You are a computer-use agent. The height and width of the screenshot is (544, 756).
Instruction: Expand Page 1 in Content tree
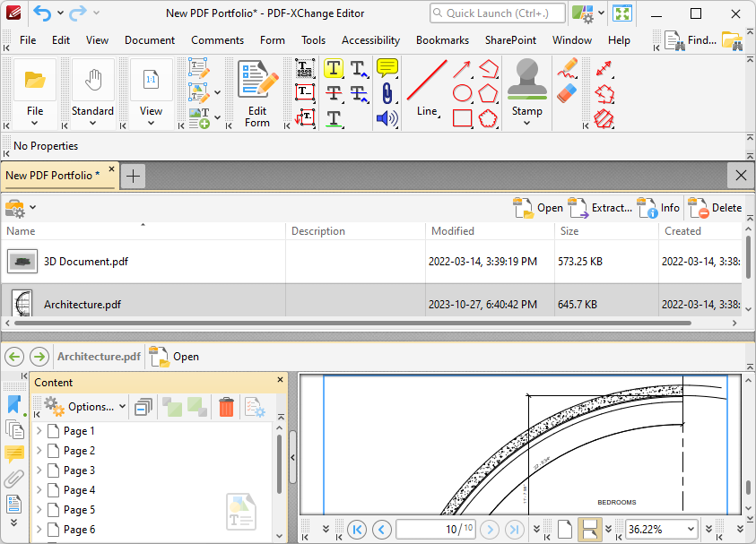(39, 431)
